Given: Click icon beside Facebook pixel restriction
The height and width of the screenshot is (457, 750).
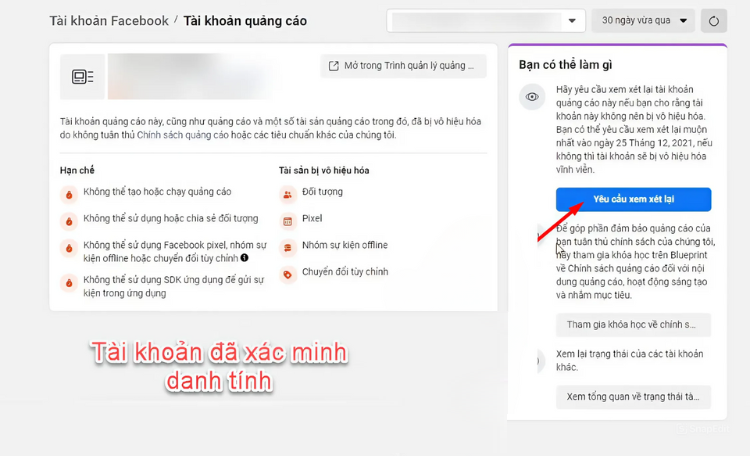Looking at the screenshot, I should [69, 248].
